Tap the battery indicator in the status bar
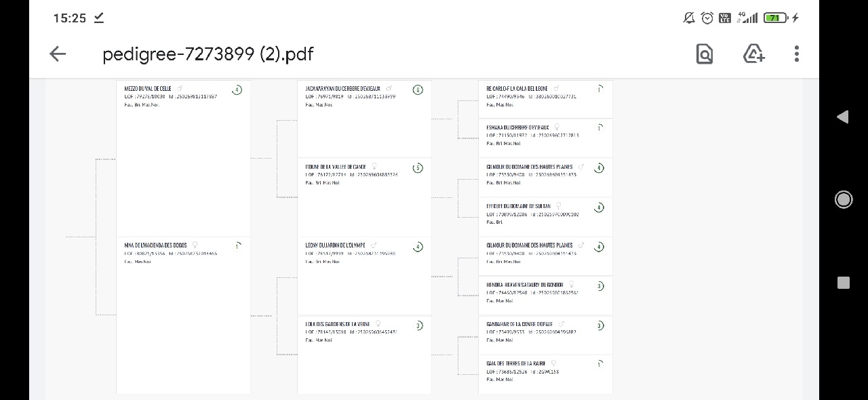The width and height of the screenshot is (868, 400). [775, 18]
